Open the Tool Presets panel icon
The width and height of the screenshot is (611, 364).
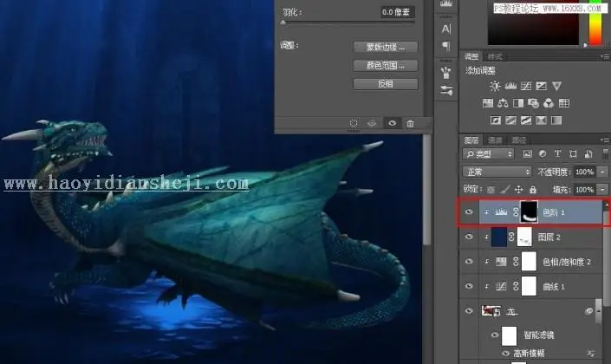point(446,91)
